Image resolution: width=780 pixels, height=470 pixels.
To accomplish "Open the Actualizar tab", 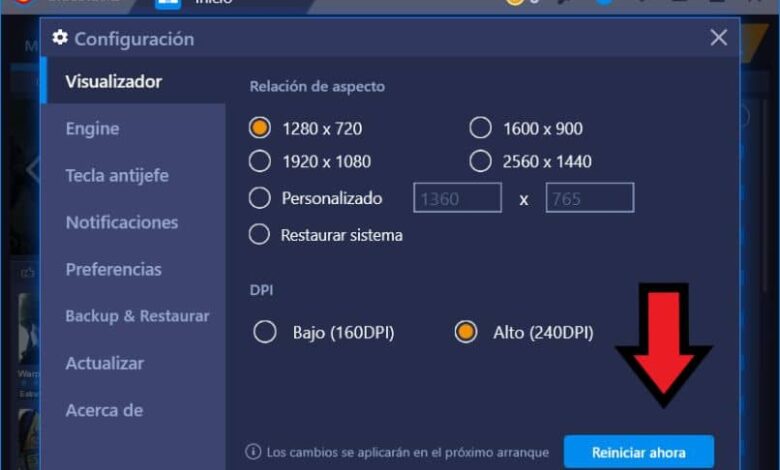I will 105,363.
